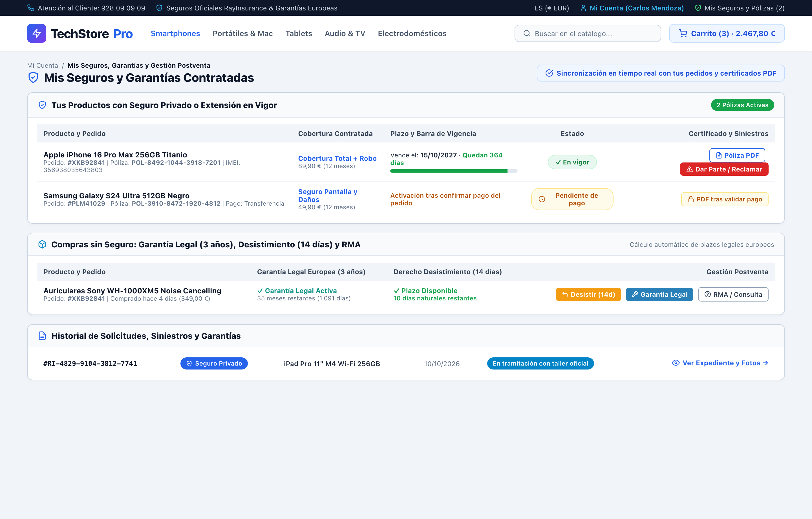Click the lock icon in PDF tras validar pago
This screenshot has width=812, height=519.
click(690, 199)
